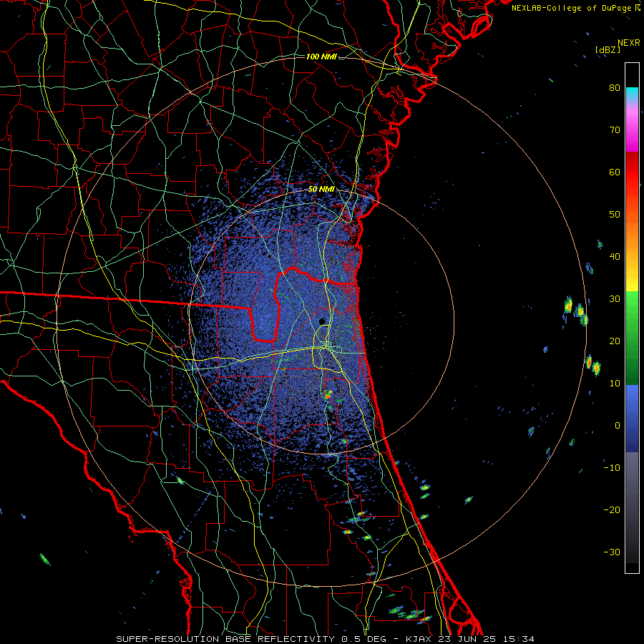Click the 50 value on dBZ scale
Screen dimensions: 644x644
[615, 215]
